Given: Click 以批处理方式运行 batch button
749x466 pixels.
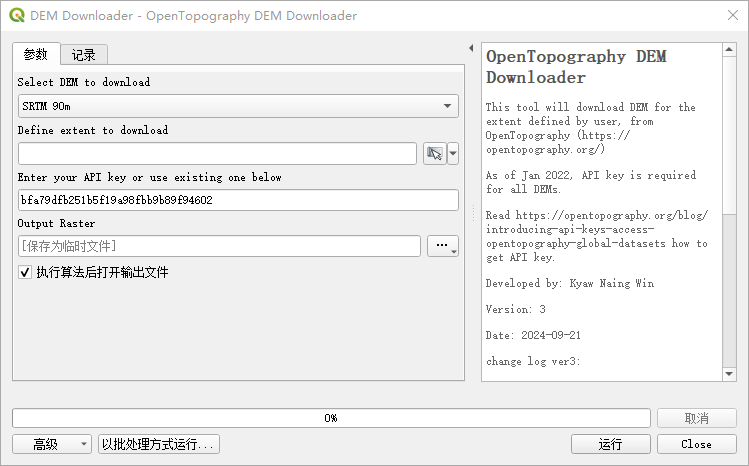Looking at the screenshot, I should click(159, 444).
